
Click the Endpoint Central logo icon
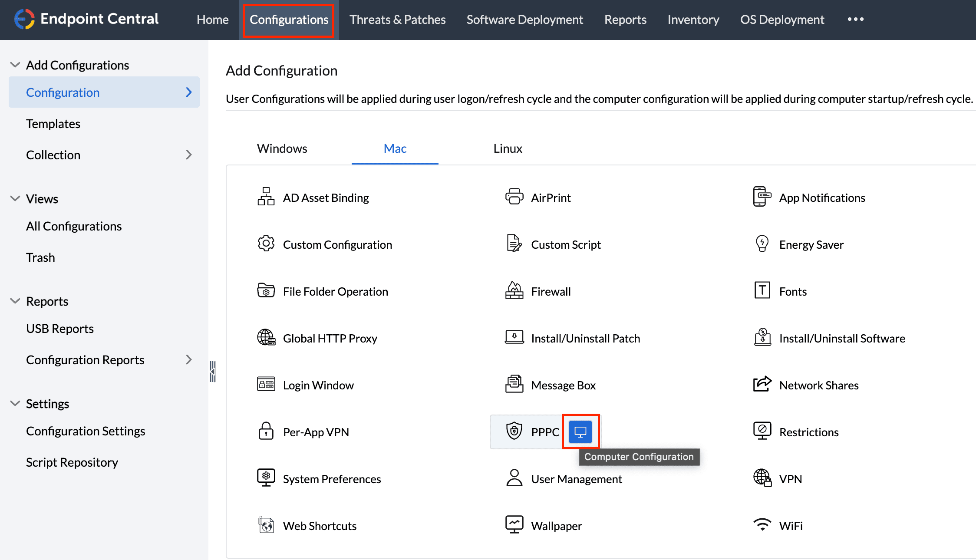click(24, 19)
